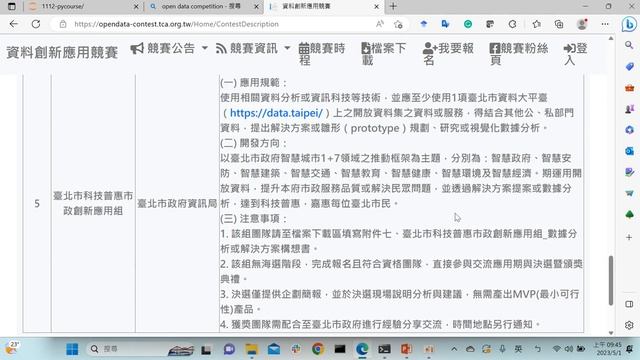Click the 英 input language indicator
640x360 pixels.
(x=518, y=349)
